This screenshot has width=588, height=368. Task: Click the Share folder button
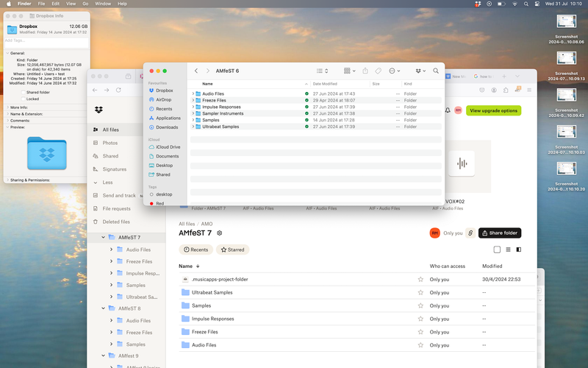[500, 233]
